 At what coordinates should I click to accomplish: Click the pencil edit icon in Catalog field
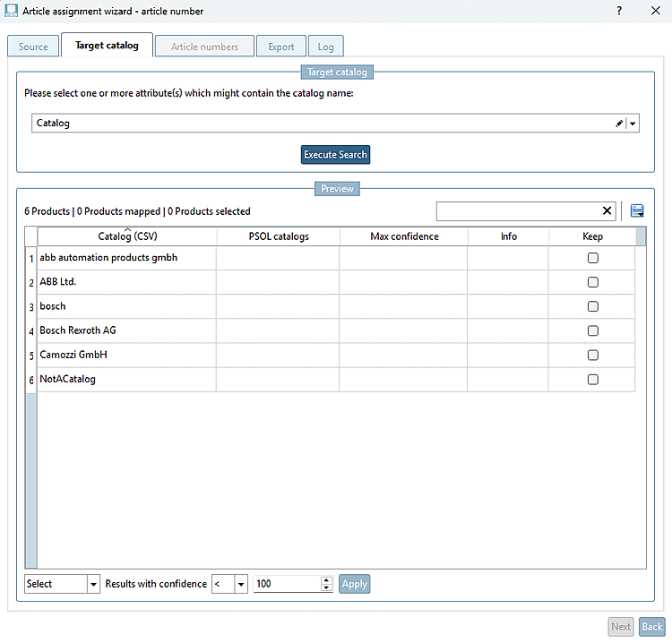619,124
